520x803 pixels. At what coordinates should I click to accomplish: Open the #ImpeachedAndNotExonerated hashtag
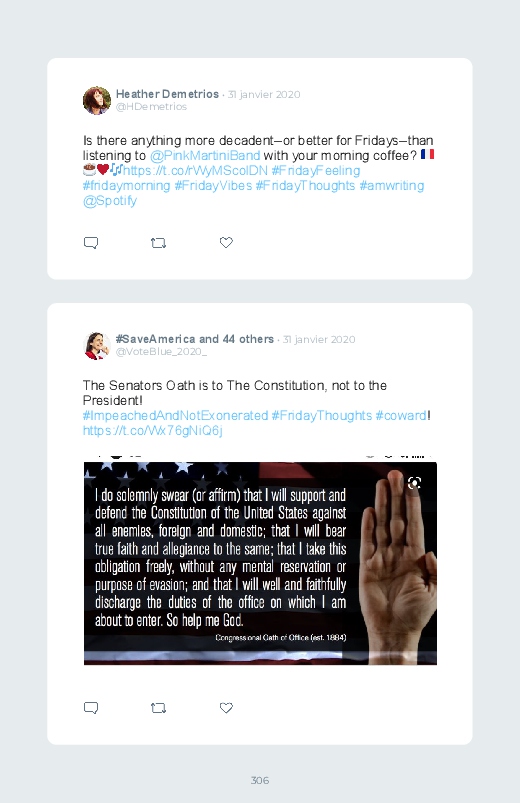point(175,415)
